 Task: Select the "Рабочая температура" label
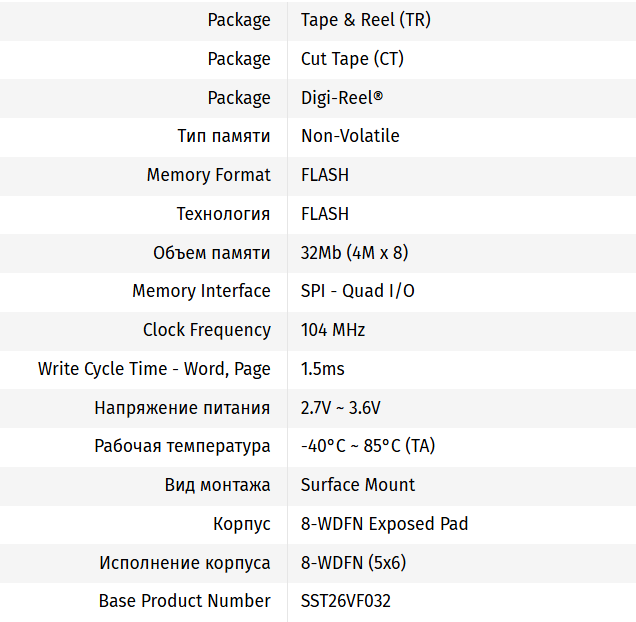point(182,446)
